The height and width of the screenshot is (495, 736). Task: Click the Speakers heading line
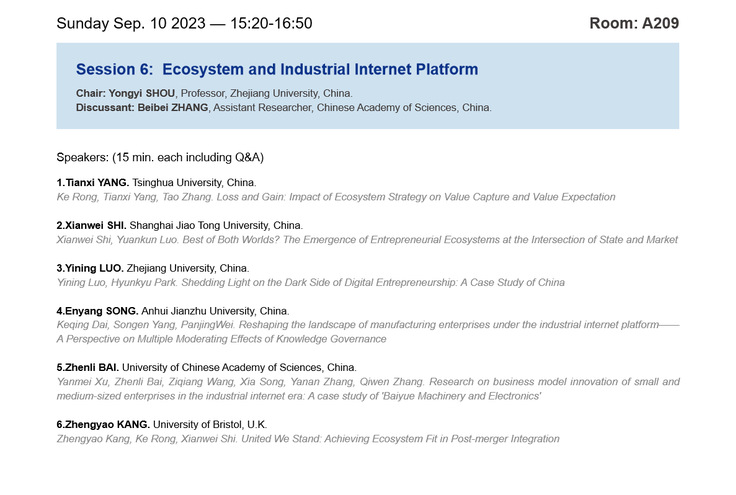[x=160, y=158]
